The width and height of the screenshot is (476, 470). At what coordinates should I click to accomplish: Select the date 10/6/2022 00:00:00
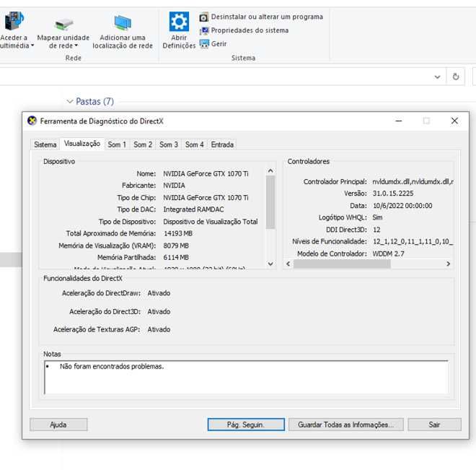pos(402,206)
